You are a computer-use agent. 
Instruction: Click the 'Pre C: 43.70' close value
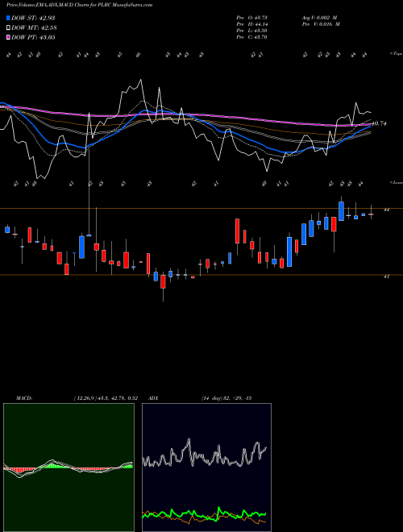(x=251, y=37)
